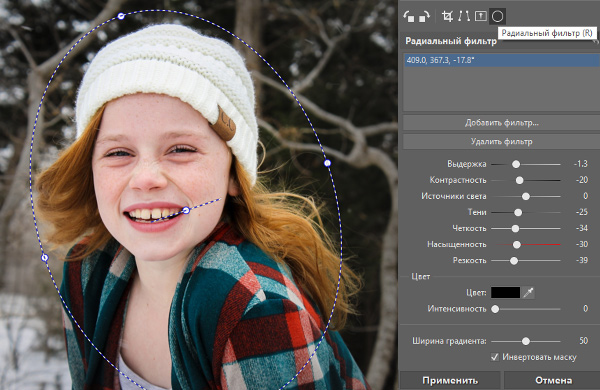Click the Удалить фильтр button
Screen dimensions: 600x390
click(502, 142)
